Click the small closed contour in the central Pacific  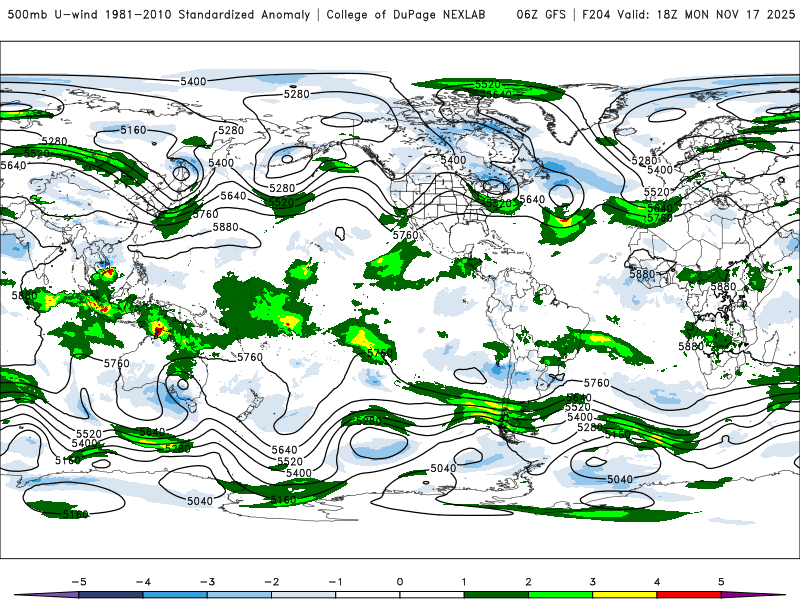point(340,234)
